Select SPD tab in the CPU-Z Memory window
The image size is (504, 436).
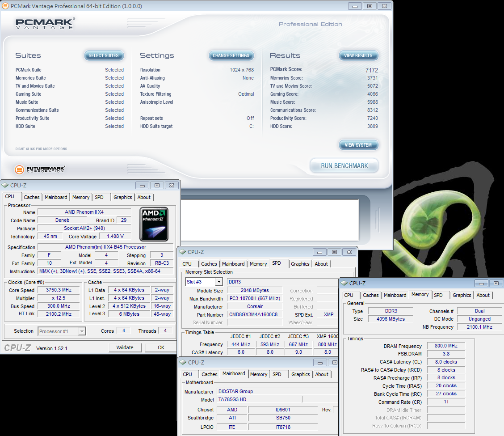point(438,295)
